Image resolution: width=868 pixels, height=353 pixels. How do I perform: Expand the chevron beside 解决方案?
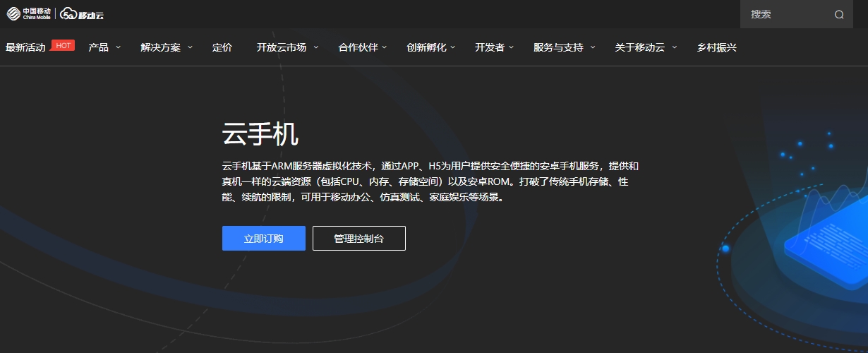[190, 47]
